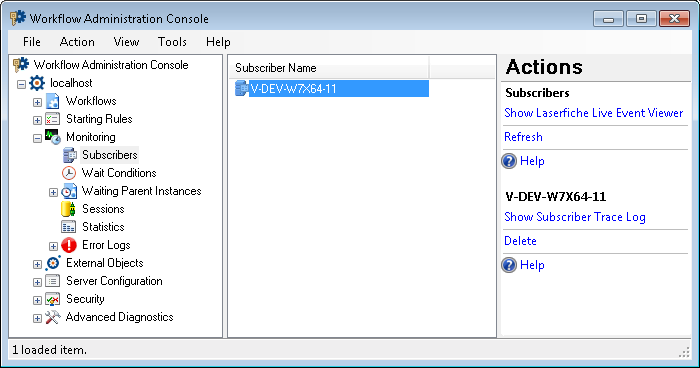
Task: Click the External Objects gear icon
Action: pos(53,263)
